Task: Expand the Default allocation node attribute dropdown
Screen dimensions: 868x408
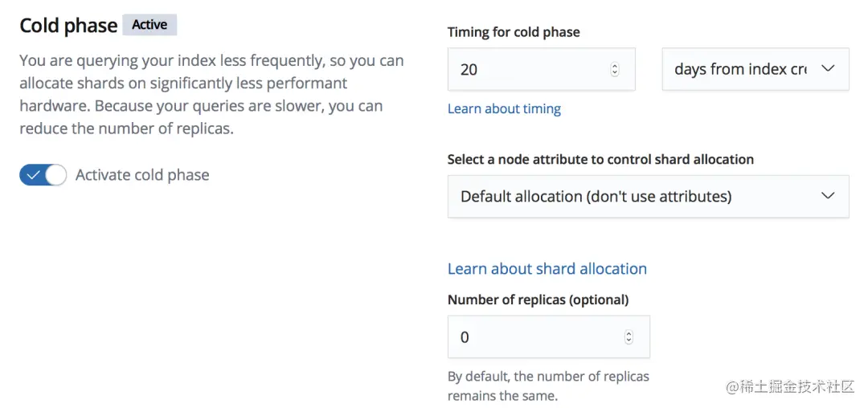Action: click(x=635, y=197)
